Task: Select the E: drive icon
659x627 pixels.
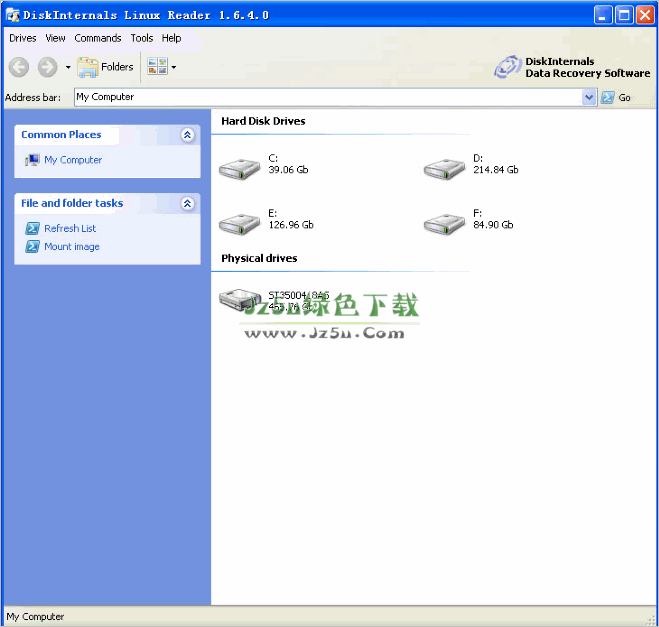Action: (x=240, y=224)
